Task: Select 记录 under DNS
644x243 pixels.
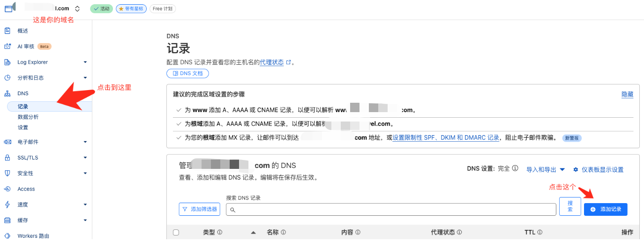Action: [x=23, y=106]
